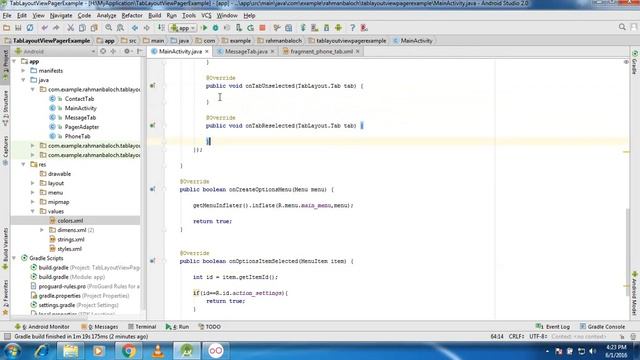
Task: Expand the manifests folder
Action: click(24, 71)
